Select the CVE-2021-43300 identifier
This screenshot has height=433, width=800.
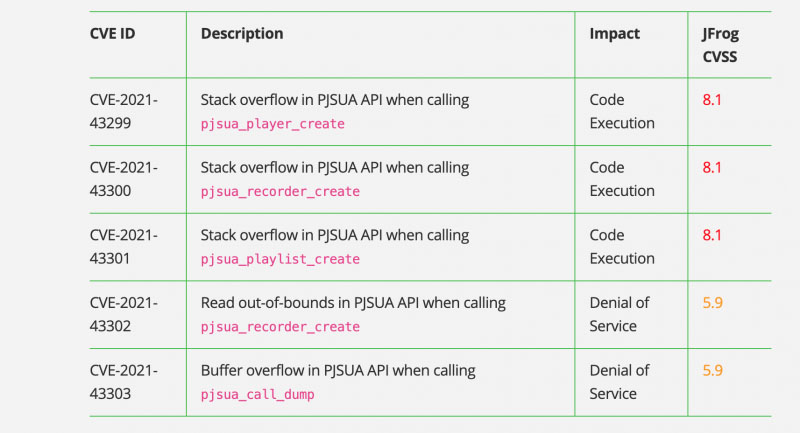pos(124,179)
